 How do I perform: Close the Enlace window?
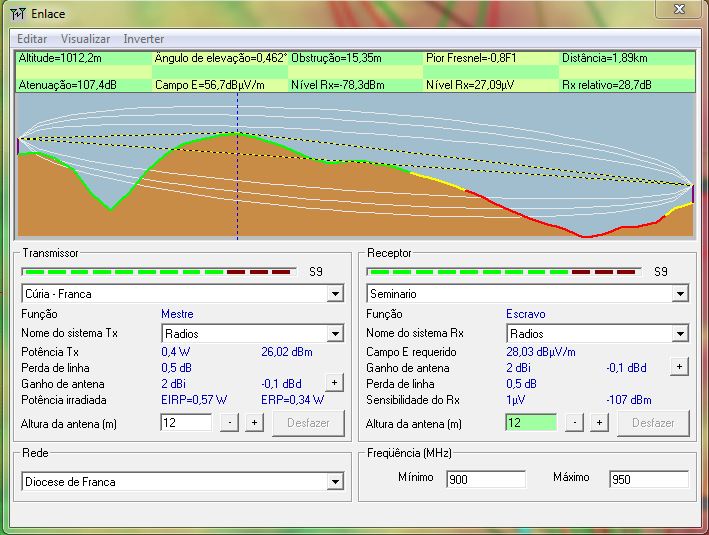[x=679, y=9]
